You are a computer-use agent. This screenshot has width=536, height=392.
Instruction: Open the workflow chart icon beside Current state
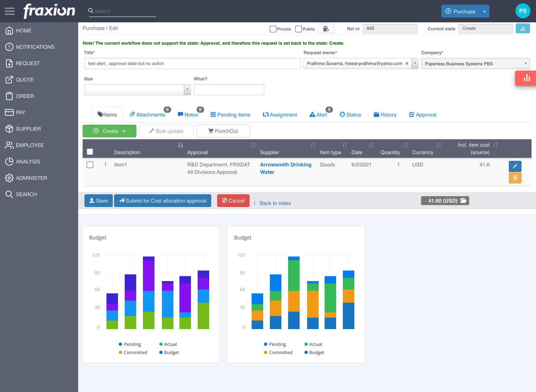(x=523, y=29)
